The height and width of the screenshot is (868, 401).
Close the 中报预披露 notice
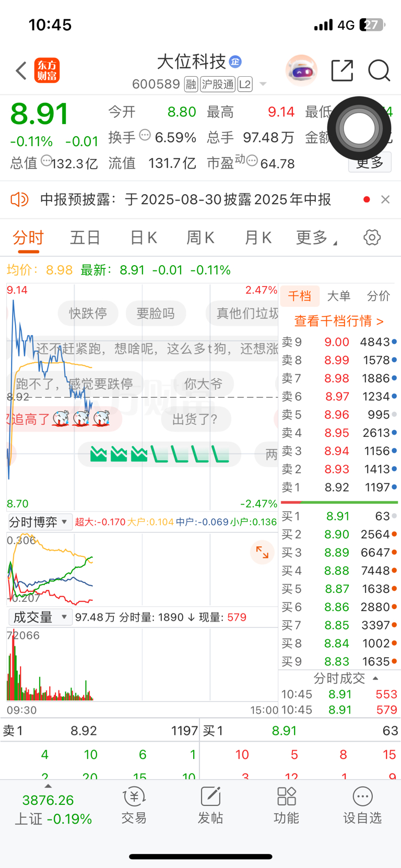[385, 199]
